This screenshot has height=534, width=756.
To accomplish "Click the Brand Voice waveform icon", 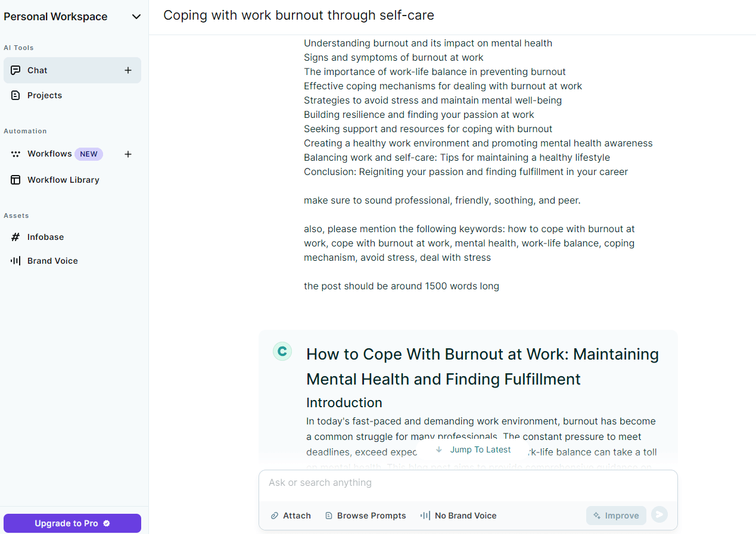I will click(15, 261).
